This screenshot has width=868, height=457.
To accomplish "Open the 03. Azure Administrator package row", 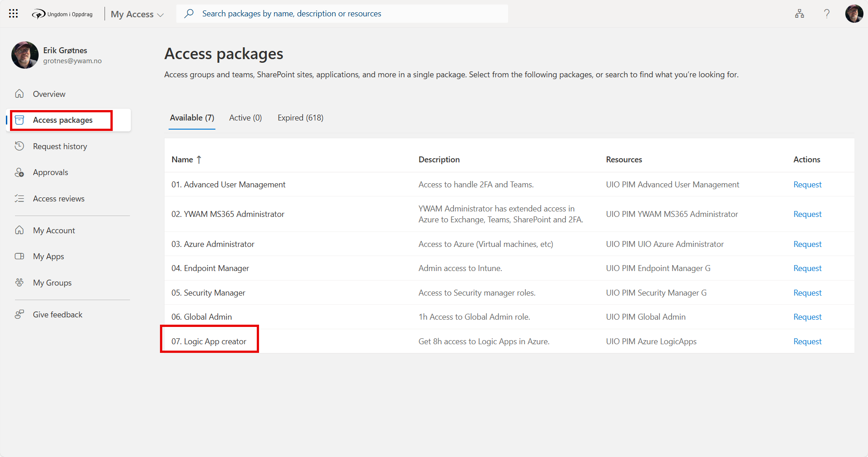I will (213, 244).
